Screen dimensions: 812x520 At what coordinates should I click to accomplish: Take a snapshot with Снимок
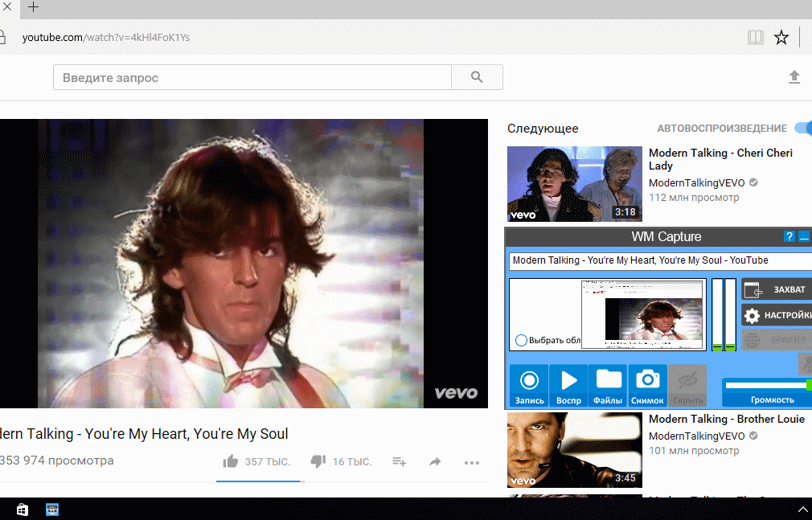coord(647,386)
